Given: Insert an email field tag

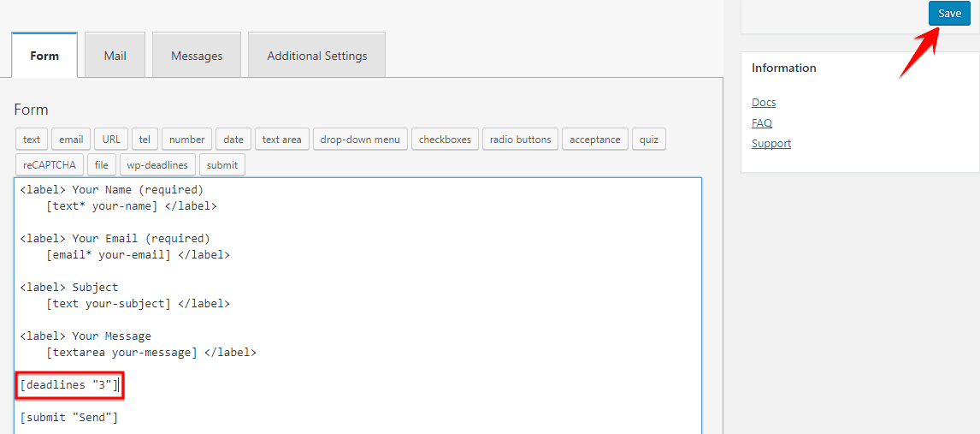Looking at the screenshot, I should click(71, 140).
